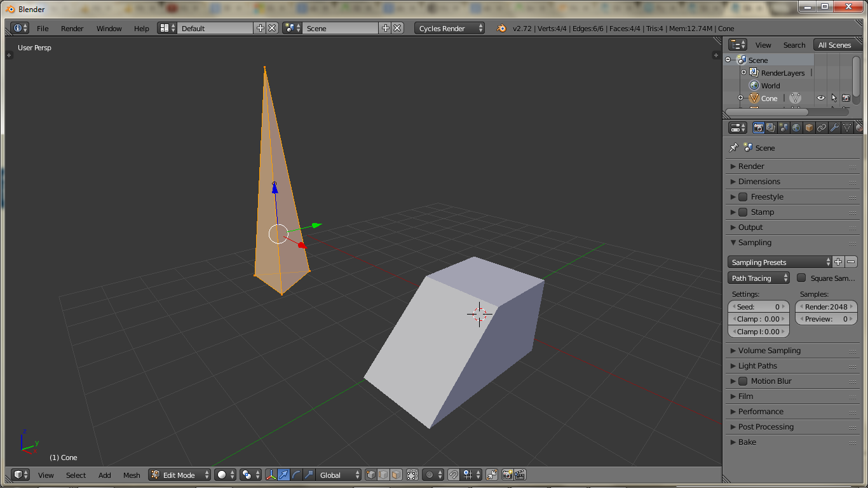The height and width of the screenshot is (488, 868).
Task: Open Global transform orientation dropdown
Action: tap(339, 475)
